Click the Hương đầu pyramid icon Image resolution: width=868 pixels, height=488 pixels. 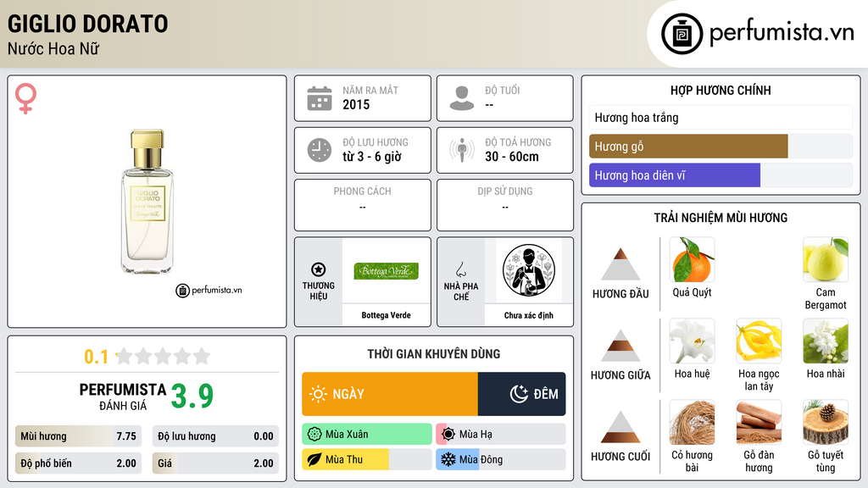pos(620,264)
